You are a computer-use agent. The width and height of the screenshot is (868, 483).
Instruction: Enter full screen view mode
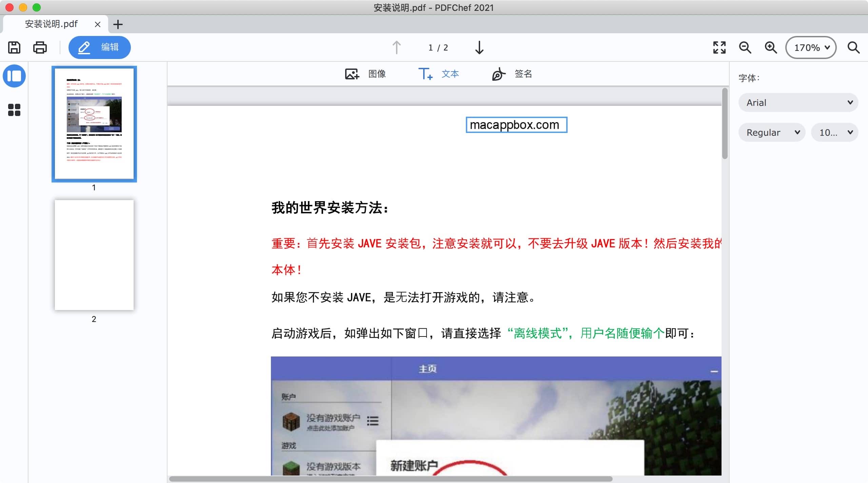(719, 47)
